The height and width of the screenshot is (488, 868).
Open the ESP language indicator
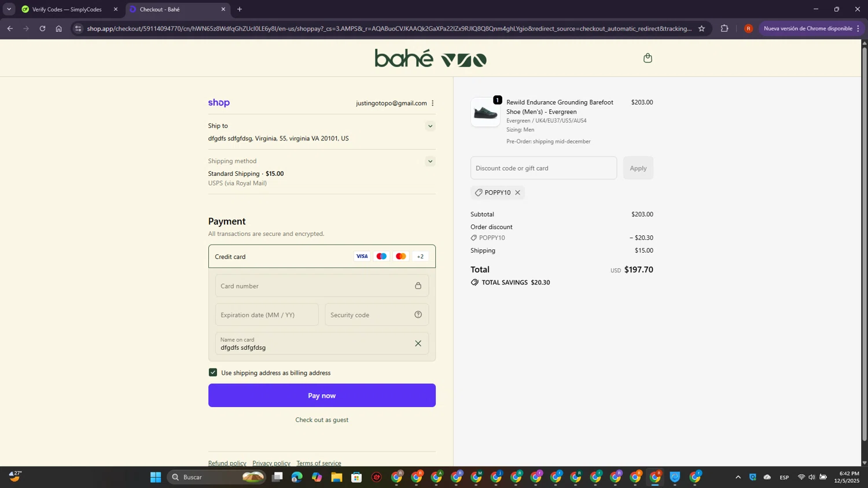pyautogui.click(x=784, y=477)
